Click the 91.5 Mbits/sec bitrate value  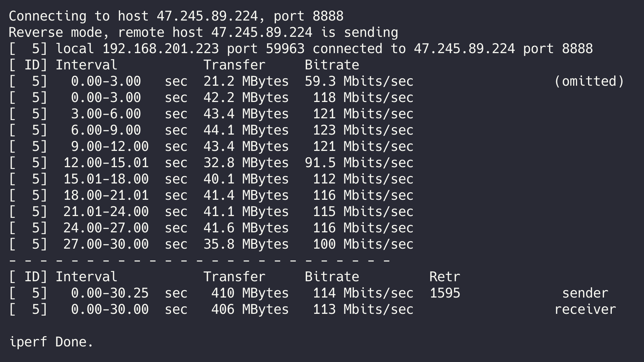point(359,163)
